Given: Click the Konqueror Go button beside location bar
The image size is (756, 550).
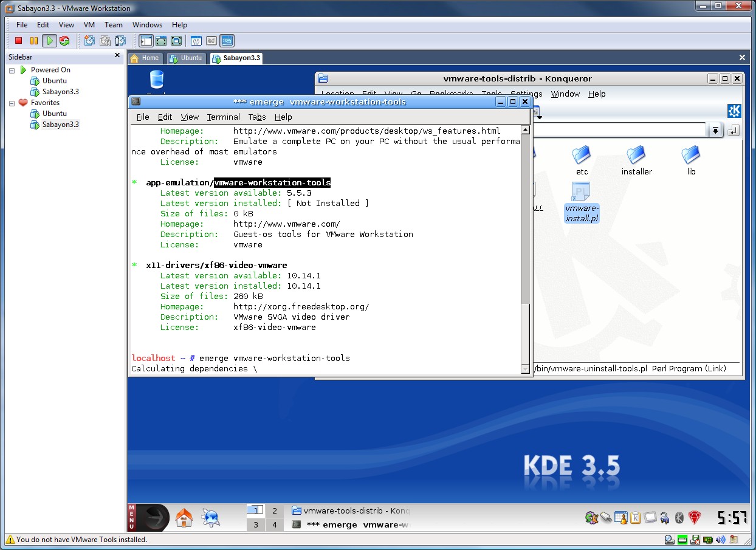Looking at the screenshot, I should coord(734,131).
